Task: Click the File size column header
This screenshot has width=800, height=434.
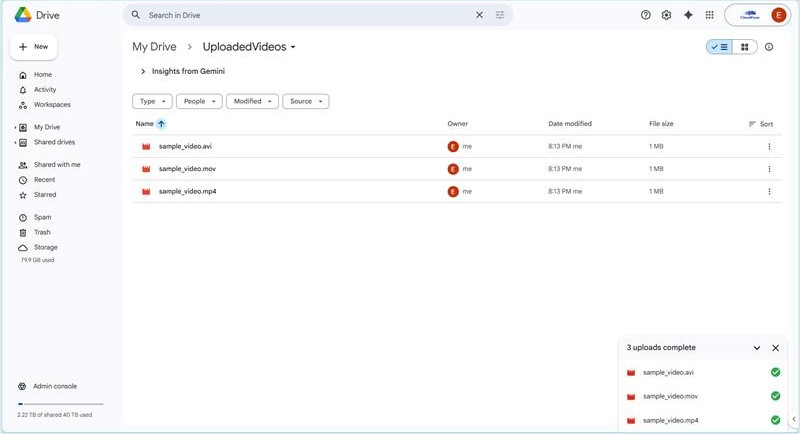Action: 661,123
